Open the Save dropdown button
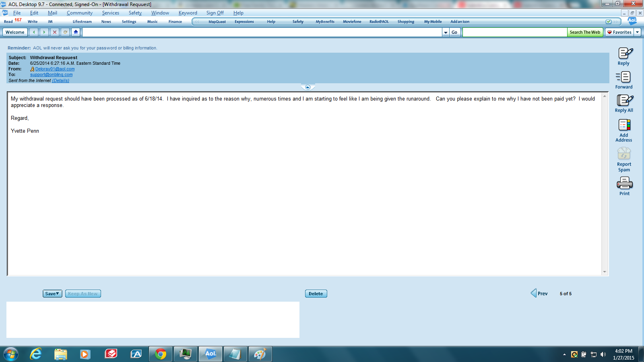Screen dimensions: 644x362 pos(52,294)
